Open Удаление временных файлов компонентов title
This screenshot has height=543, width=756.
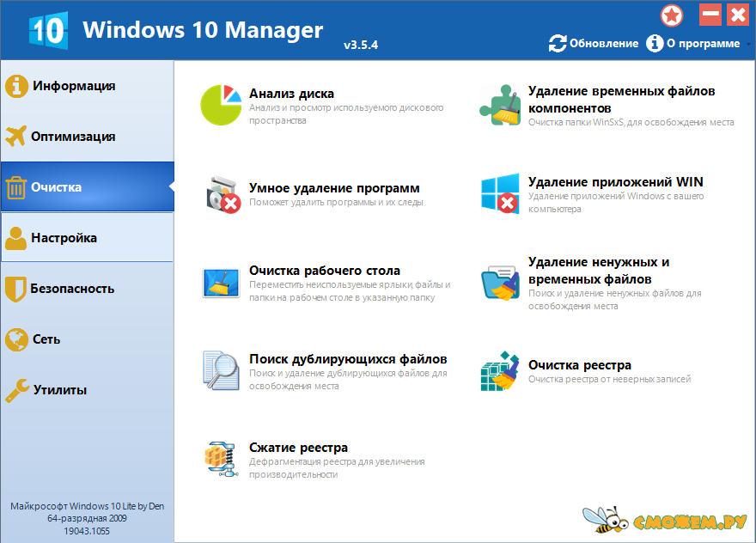click(621, 100)
